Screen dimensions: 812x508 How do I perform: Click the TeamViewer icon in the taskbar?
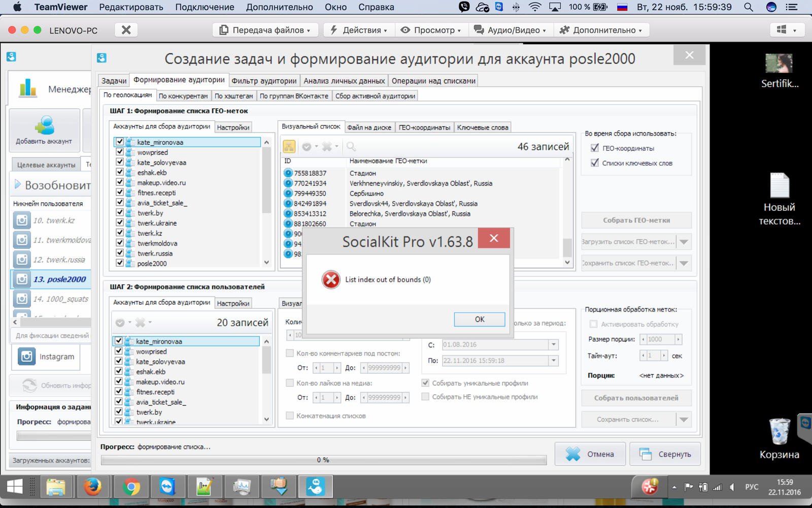[x=167, y=487]
